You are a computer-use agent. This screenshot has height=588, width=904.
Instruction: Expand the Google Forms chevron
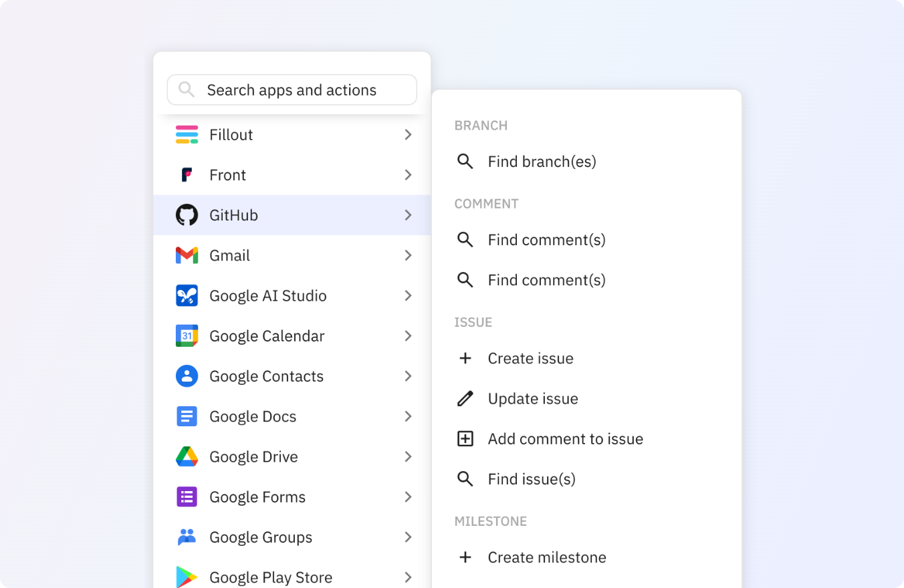(x=408, y=496)
